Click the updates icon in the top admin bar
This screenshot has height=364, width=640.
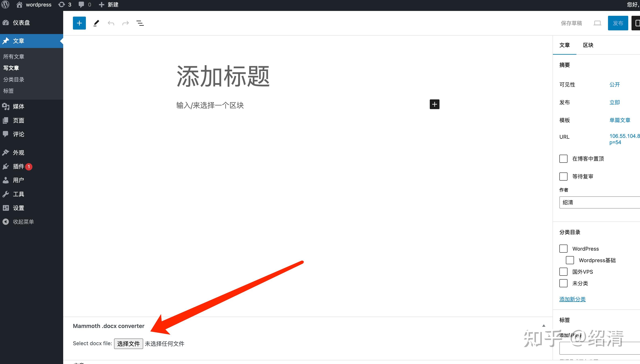click(62, 4)
